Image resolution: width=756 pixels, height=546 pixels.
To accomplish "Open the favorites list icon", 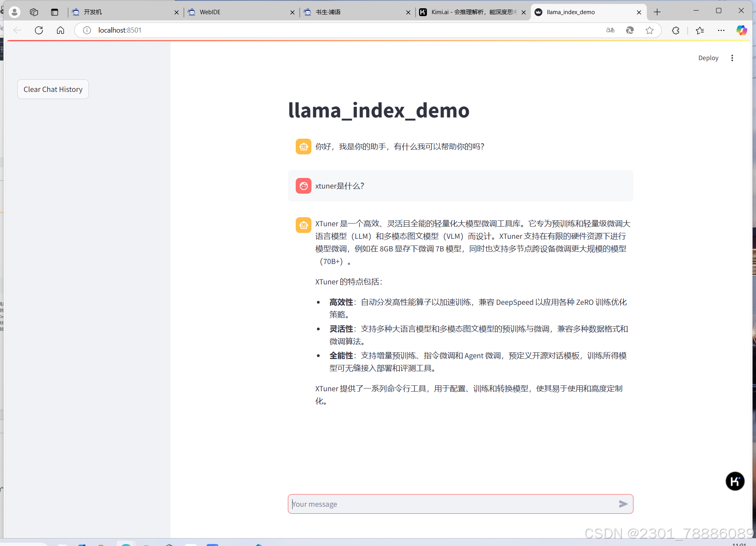I will pos(699,30).
